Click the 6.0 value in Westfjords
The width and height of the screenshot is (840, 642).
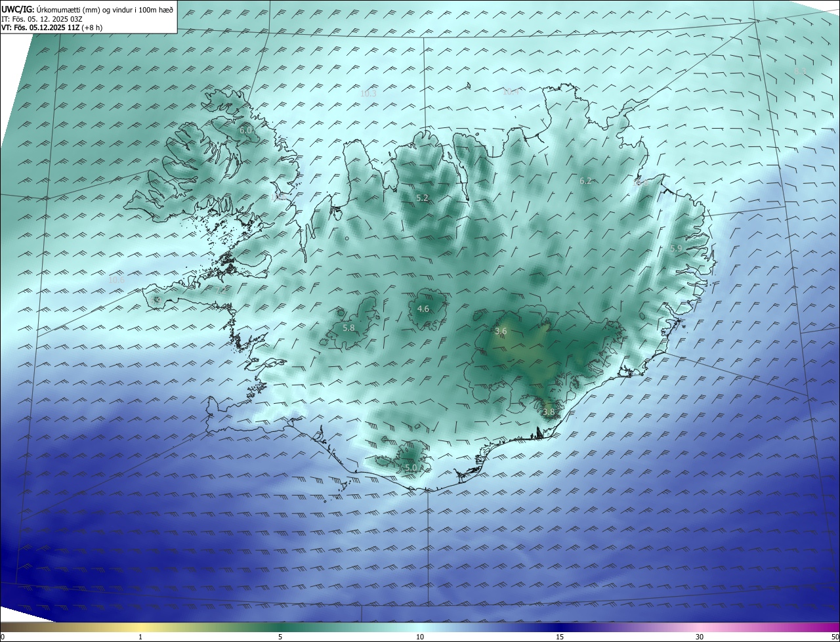[245, 131]
